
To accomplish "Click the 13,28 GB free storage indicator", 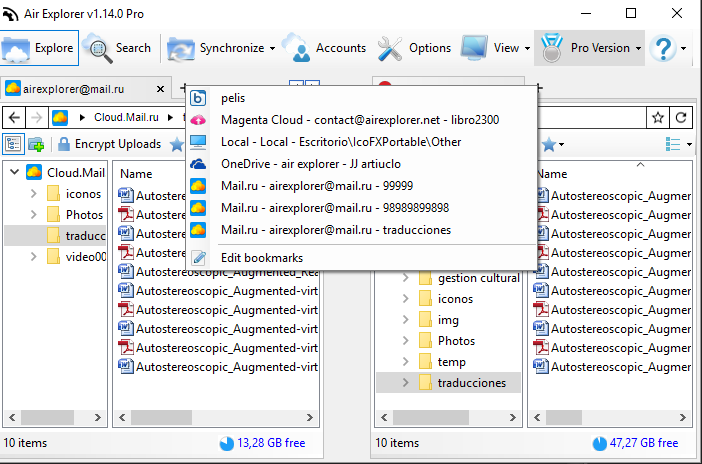I will pyautogui.click(x=263, y=443).
